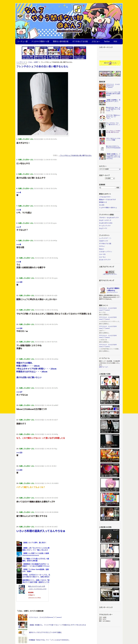
Task: Open 7-day popular thumbnail with 3925PV badge
Action: coord(110,383)
